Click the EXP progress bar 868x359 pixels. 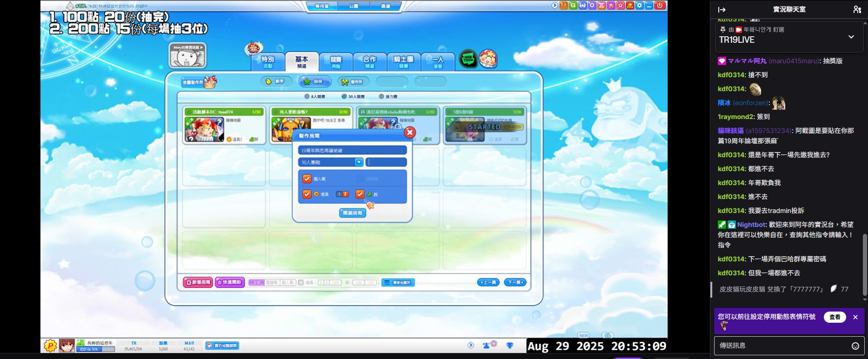point(95,349)
